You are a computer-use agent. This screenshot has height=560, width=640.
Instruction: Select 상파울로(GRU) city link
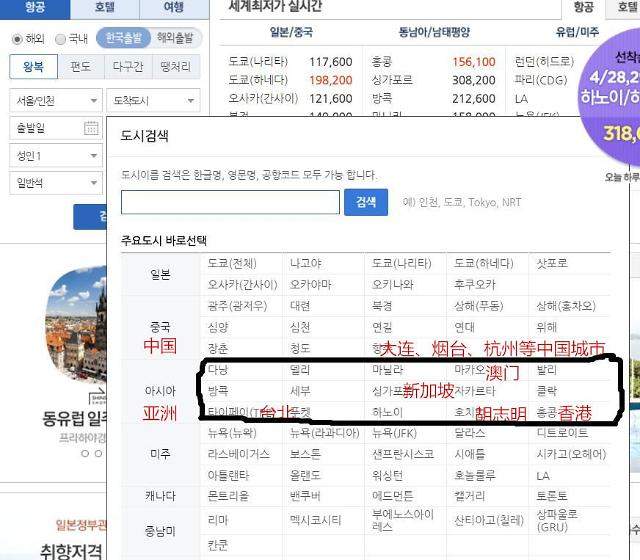click(x=557, y=520)
